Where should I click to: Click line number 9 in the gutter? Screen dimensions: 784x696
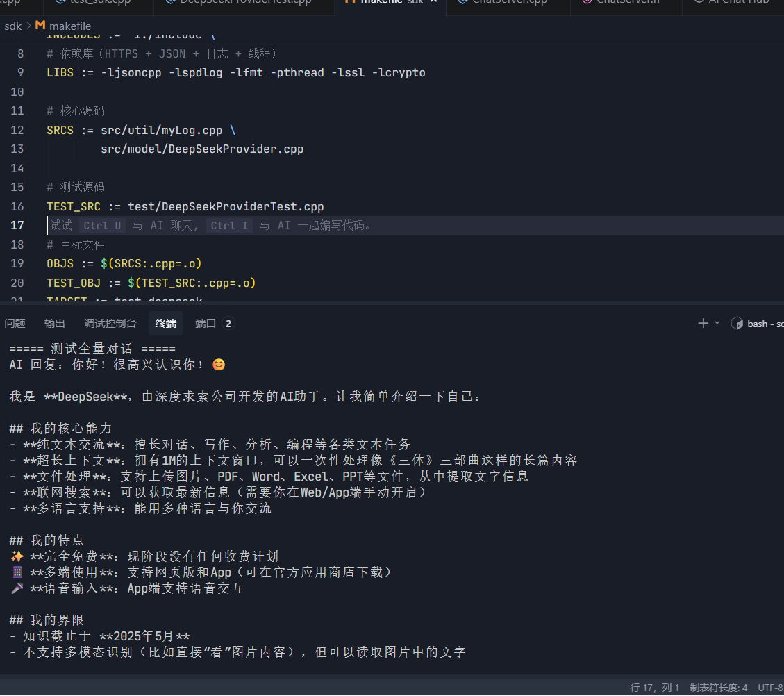click(21, 72)
